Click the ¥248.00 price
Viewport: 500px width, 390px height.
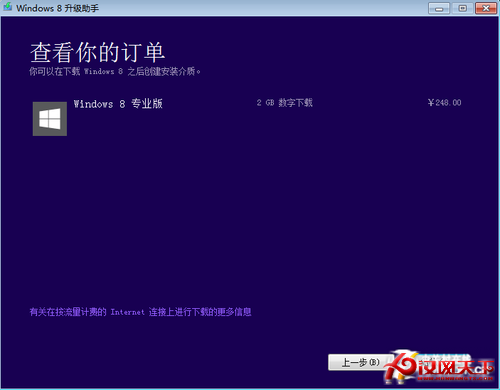pyautogui.click(x=445, y=103)
